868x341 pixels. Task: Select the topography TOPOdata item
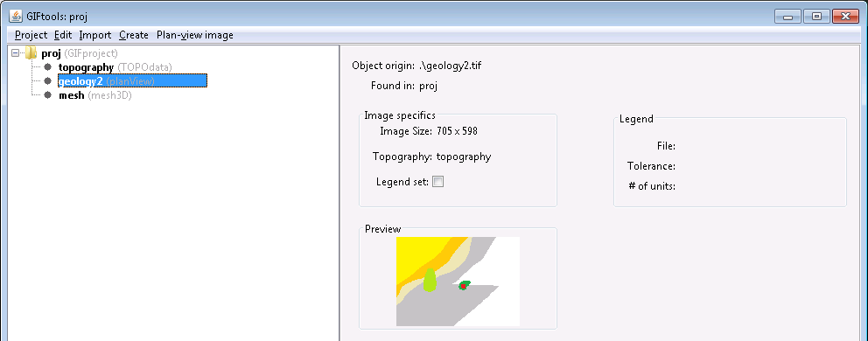115,67
